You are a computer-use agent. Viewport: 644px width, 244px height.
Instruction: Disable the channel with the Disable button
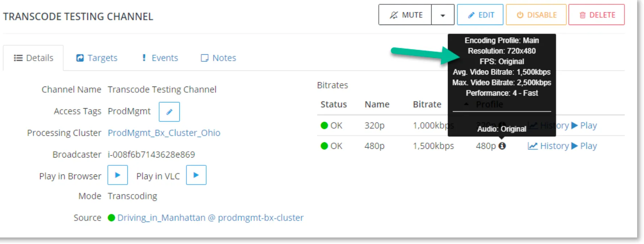coord(536,15)
